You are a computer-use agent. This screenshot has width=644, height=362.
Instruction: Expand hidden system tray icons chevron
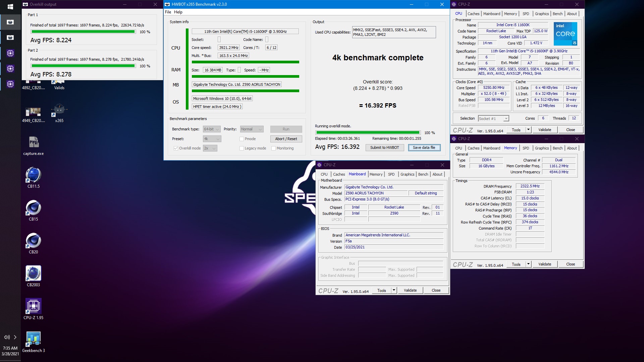tap(15, 337)
